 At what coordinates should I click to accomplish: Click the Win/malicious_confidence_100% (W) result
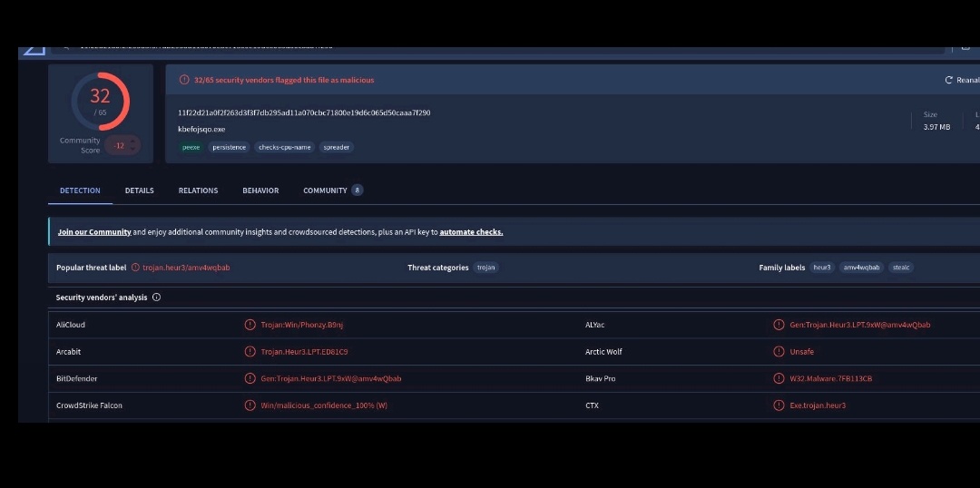click(324, 405)
